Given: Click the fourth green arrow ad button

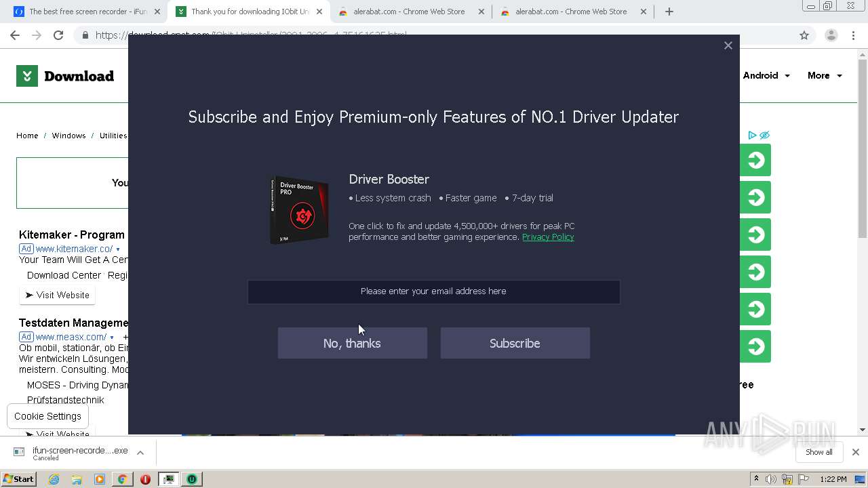Looking at the screenshot, I should click(x=755, y=272).
